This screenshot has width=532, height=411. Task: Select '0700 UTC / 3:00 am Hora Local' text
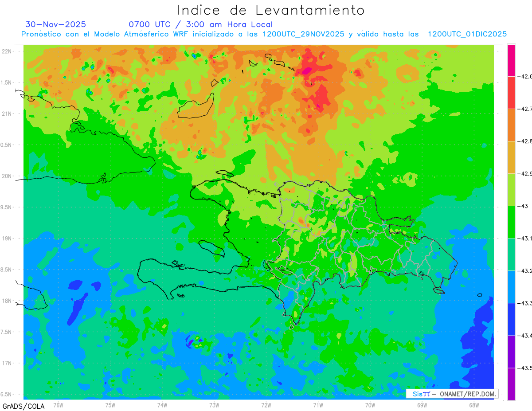[x=201, y=24]
